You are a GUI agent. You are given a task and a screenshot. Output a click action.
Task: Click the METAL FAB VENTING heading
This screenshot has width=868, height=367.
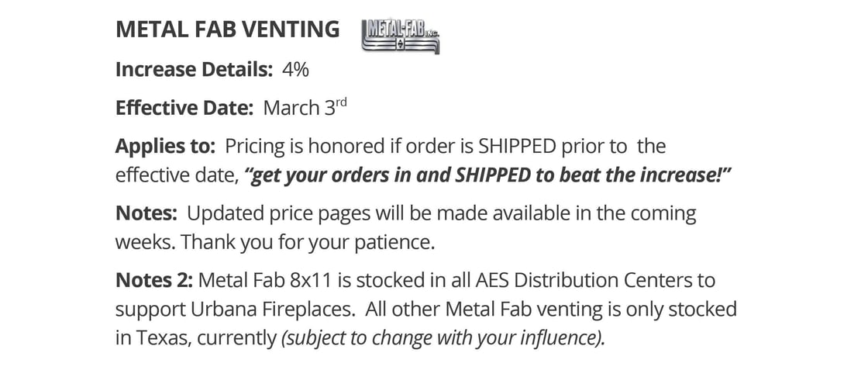[x=227, y=29]
